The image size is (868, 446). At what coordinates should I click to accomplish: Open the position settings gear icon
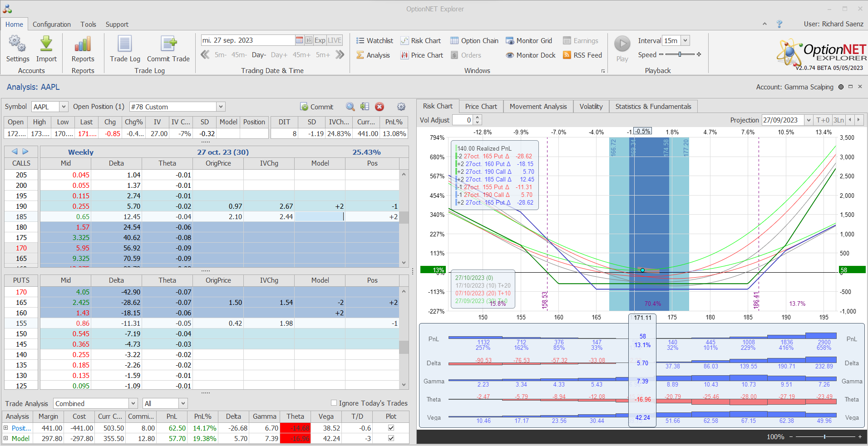click(401, 107)
